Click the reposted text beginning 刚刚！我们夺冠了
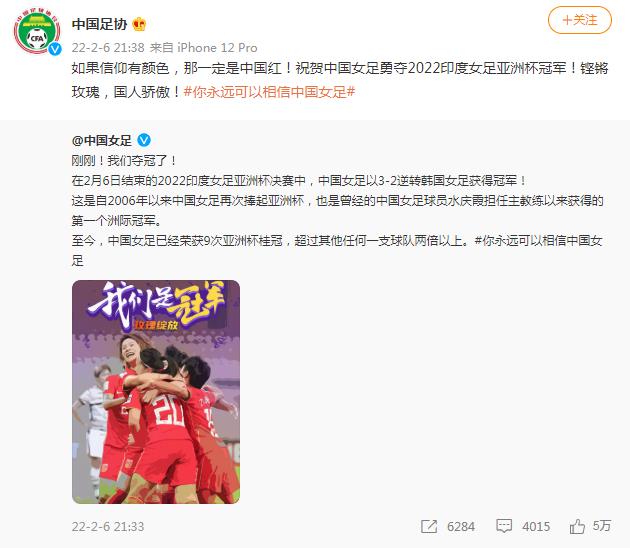Screen dimensions: 630x548 pos(125,161)
